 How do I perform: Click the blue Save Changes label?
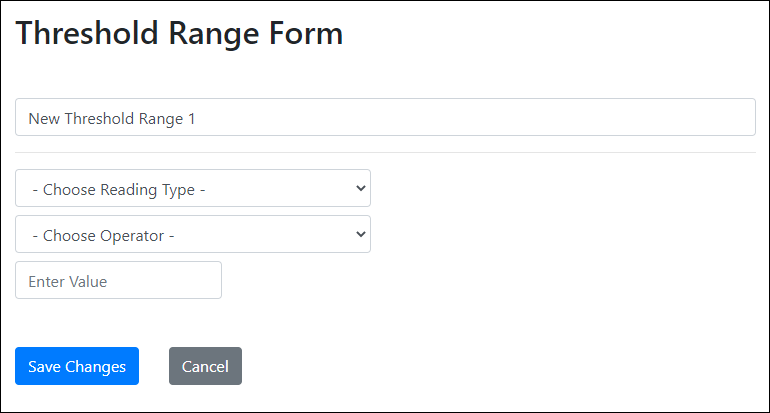click(x=77, y=367)
